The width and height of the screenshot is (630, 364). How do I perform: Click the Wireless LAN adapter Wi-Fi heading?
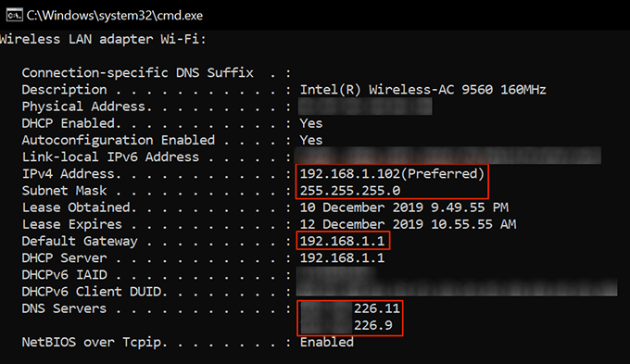103,40
